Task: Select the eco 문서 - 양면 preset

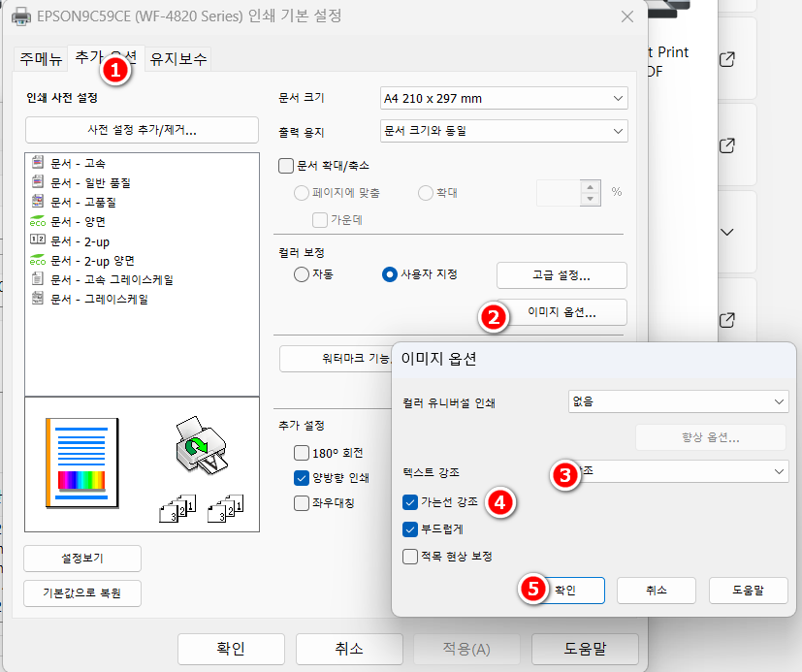Action: [83, 221]
